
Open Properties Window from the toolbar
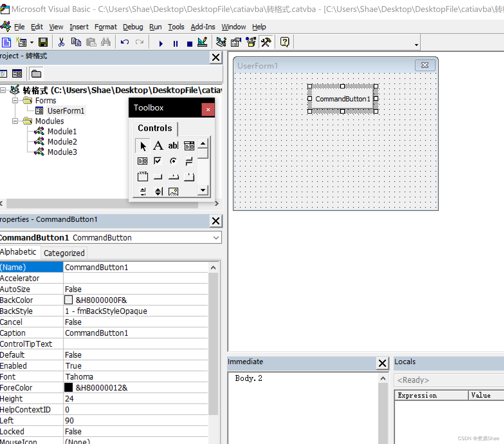(x=236, y=42)
